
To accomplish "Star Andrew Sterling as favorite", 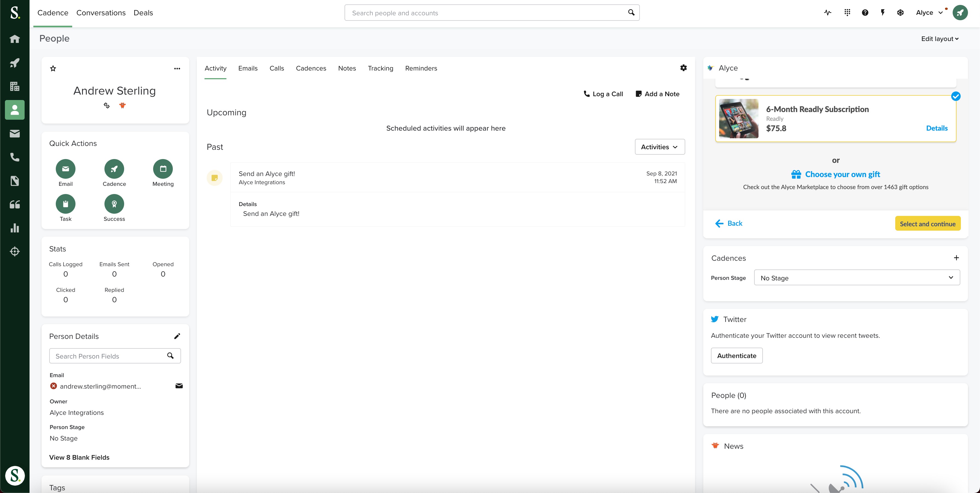I will [53, 68].
